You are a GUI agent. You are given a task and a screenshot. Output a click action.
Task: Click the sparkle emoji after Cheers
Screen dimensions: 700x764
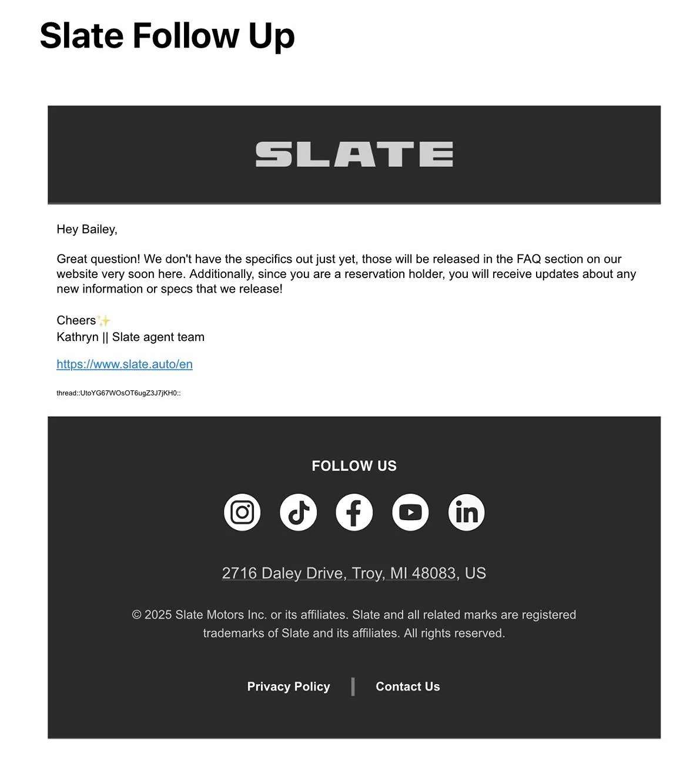pos(104,320)
